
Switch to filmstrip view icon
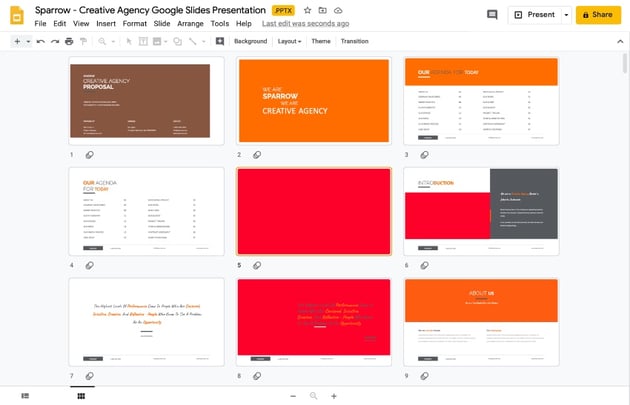click(x=25, y=396)
